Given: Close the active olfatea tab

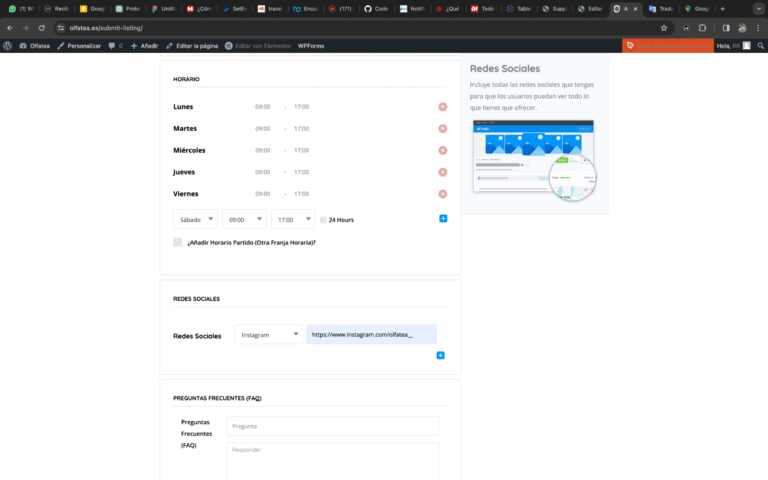Looking at the screenshot, I should 636,9.
